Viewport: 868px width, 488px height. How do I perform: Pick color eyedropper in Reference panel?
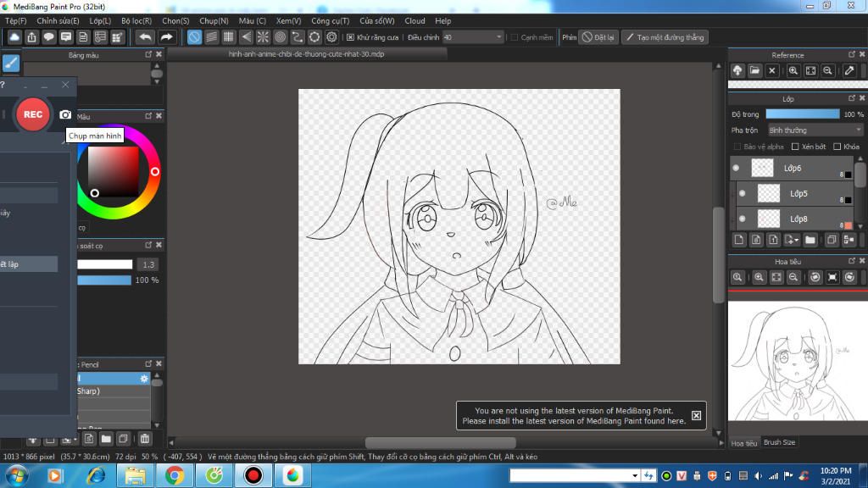(x=849, y=71)
